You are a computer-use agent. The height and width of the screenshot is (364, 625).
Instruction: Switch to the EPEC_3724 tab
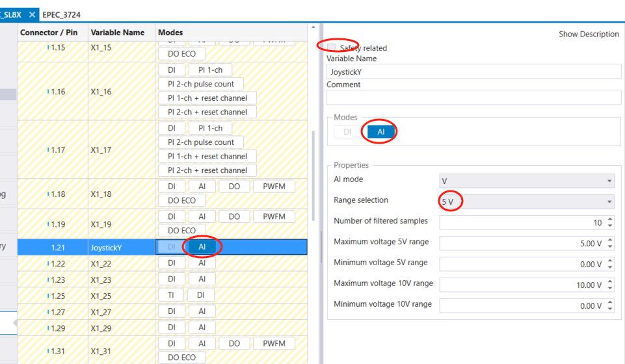pos(62,14)
